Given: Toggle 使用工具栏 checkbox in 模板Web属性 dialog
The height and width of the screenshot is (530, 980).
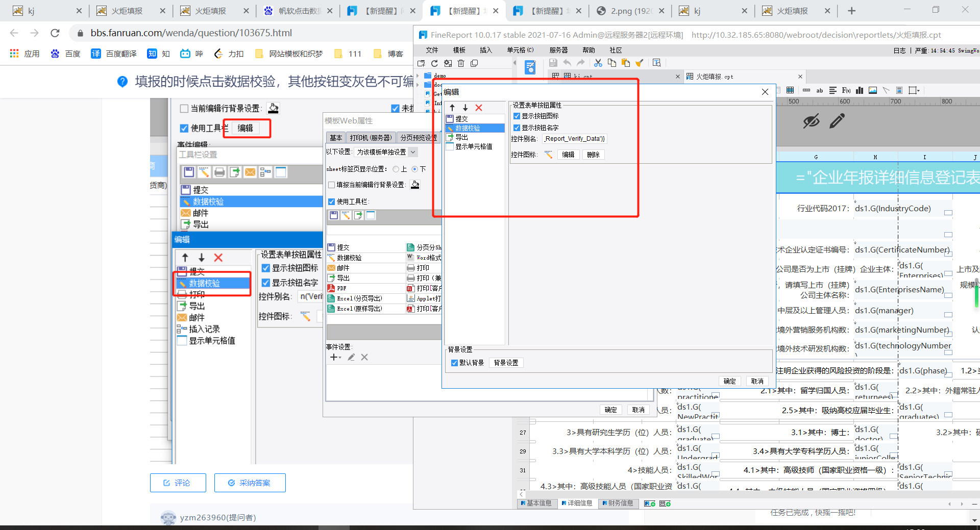Looking at the screenshot, I should tap(331, 201).
